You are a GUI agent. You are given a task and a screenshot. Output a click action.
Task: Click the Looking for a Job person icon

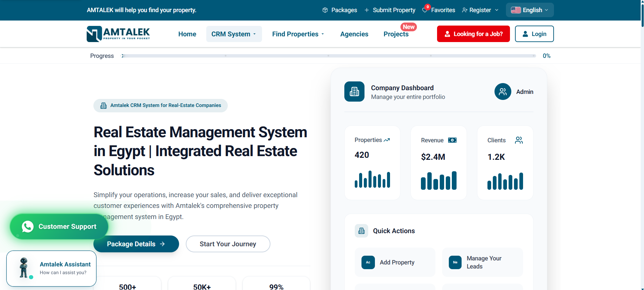[447, 34]
